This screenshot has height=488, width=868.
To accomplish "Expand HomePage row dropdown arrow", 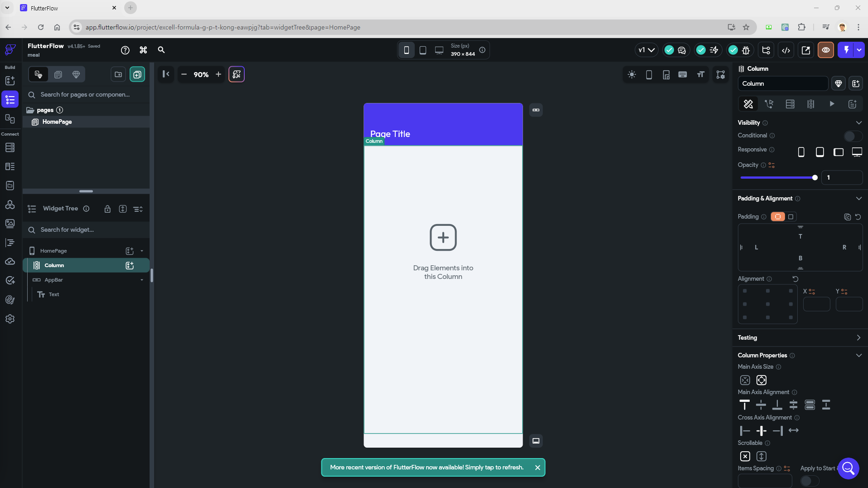I will click(142, 251).
